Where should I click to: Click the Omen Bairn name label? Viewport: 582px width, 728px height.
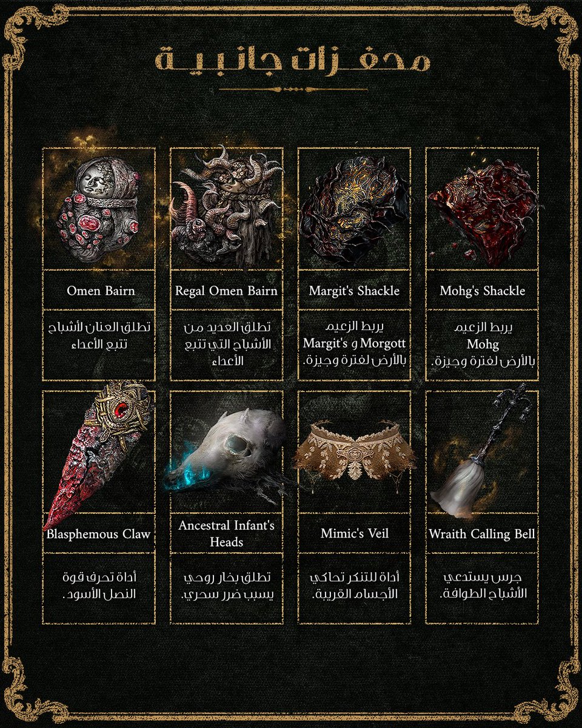[101, 291]
